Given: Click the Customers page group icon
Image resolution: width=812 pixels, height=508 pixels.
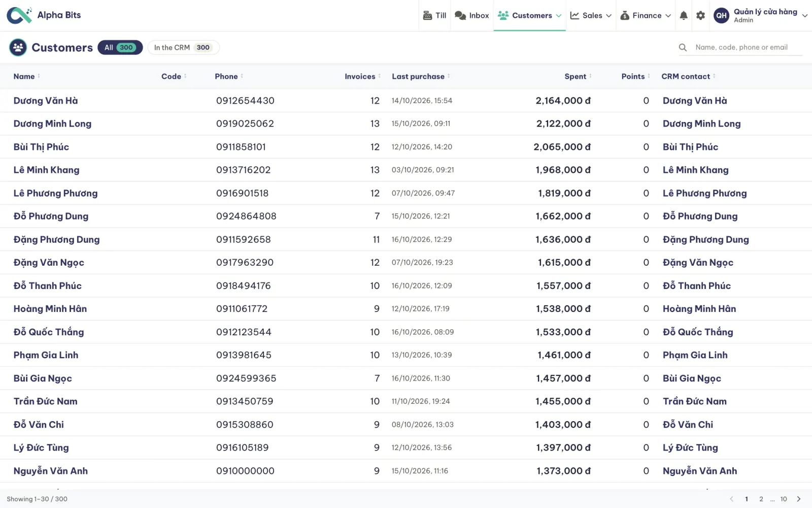Looking at the screenshot, I should click(x=18, y=48).
